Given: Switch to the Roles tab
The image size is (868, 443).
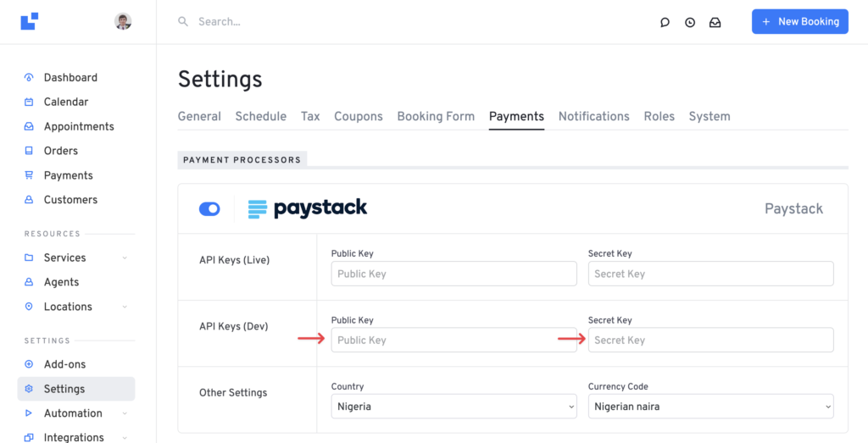Looking at the screenshot, I should pyautogui.click(x=659, y=117).
